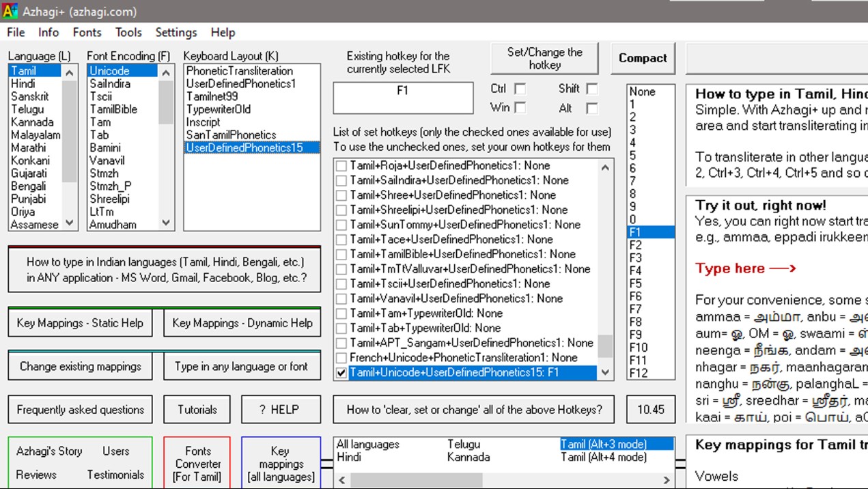This screenshot has height=489, width=868.
Task: Open the Fonts menu
Action: pyautogui.click(x=87, y=32)
